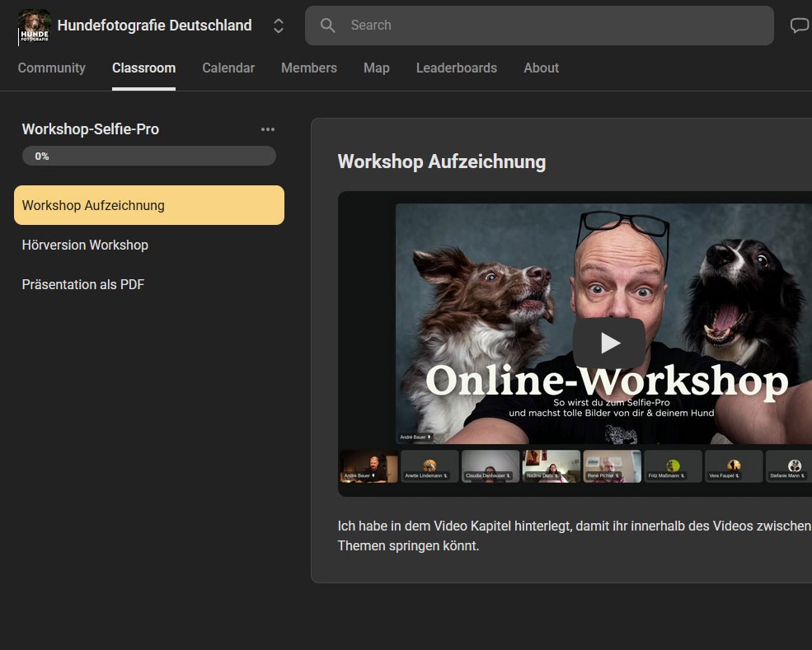Viewport: 812px width, 650px height.
Task: View the Leaderboards tab
Action: (456, 68)
